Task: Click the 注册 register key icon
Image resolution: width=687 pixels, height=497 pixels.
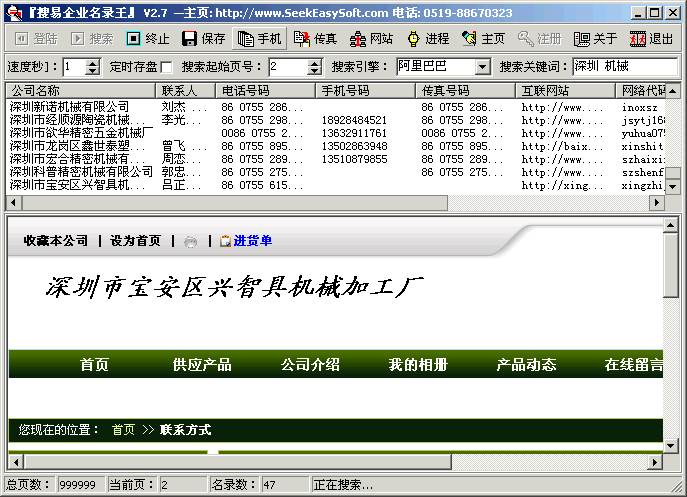Action: tap(539, 39)
